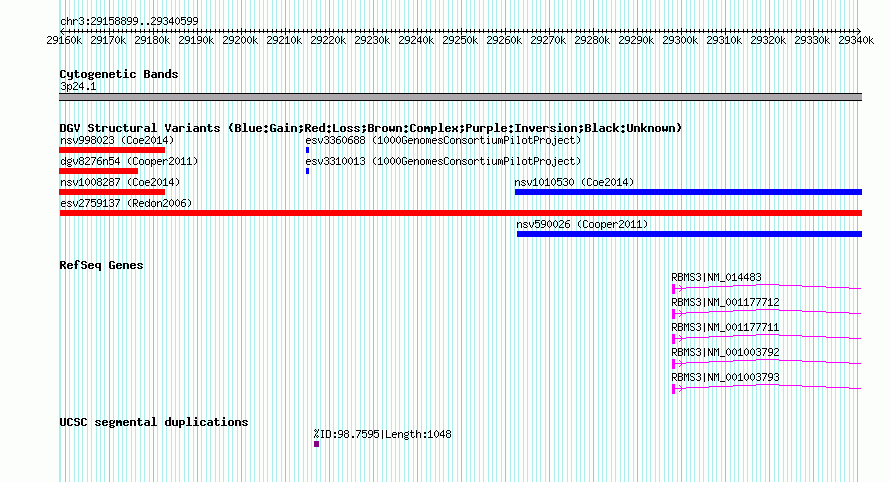Viewport: 890px width, 482px height.
Task: Click the 29220k ruler tick label
Action: tap(328, 40)
